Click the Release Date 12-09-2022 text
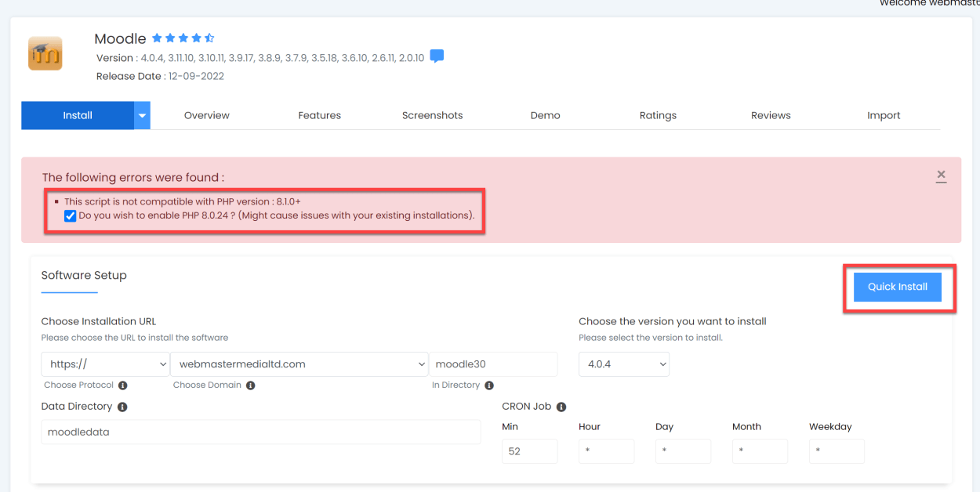Image resolution: width=980 pixels, height=492 pixels. pos(160,76)
